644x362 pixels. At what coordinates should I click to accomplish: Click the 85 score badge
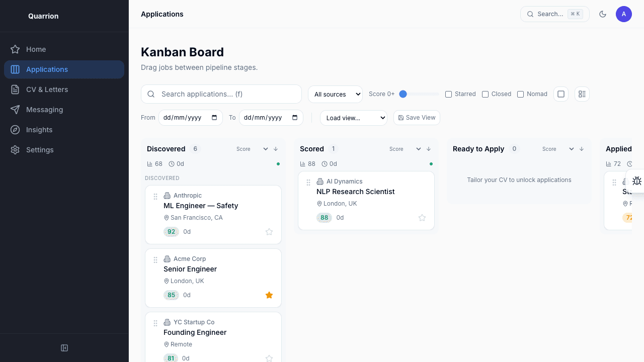coord(171,295)
